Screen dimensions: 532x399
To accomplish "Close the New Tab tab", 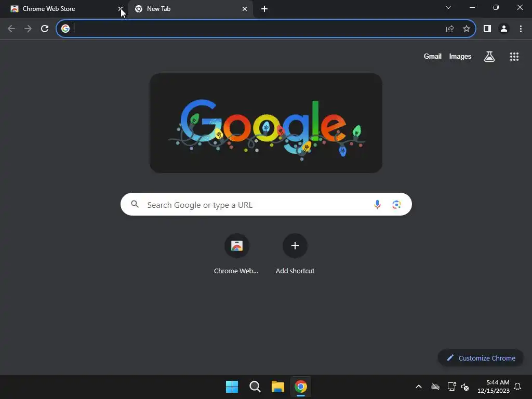I will (x=245, y=9).
